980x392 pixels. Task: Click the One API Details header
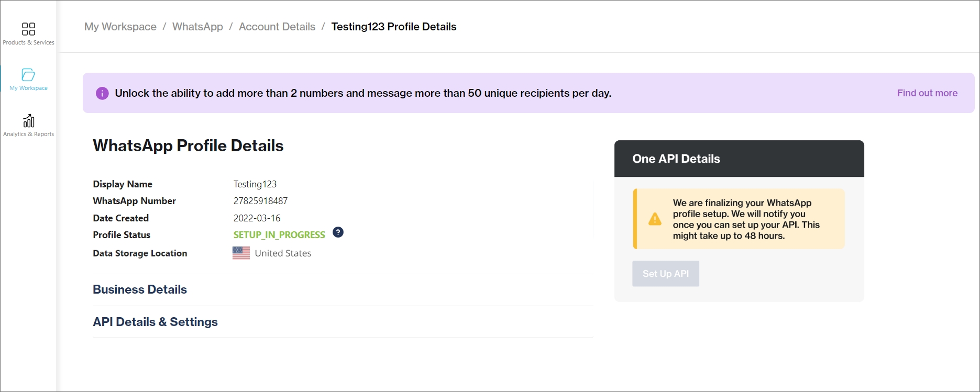[676, 159]
